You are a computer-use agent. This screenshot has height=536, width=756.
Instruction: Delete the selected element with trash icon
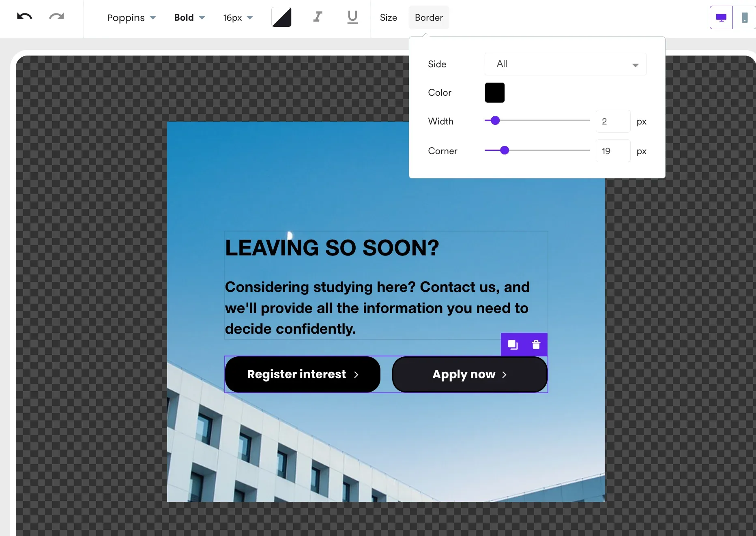click(536, 345)
